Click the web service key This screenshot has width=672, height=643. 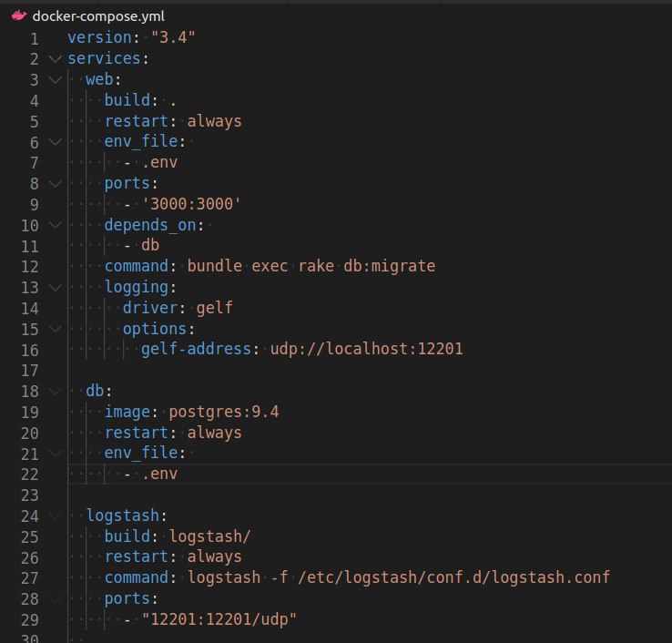pos(99,79)
